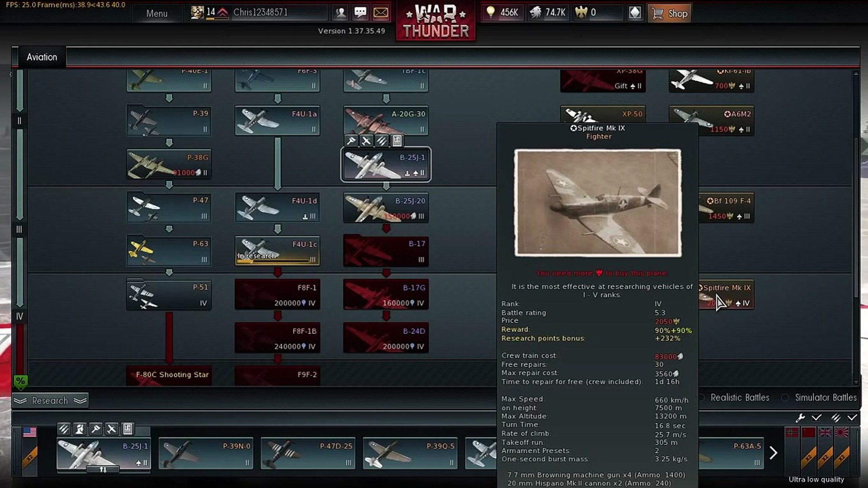Click the hammer icon above the crew slot
Screen dimensions: 868x488
coord(95,428)
